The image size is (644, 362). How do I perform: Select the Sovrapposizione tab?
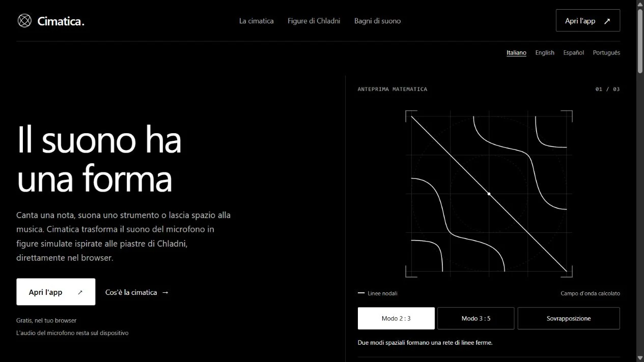pyautogui.click(x=569, y=318)
